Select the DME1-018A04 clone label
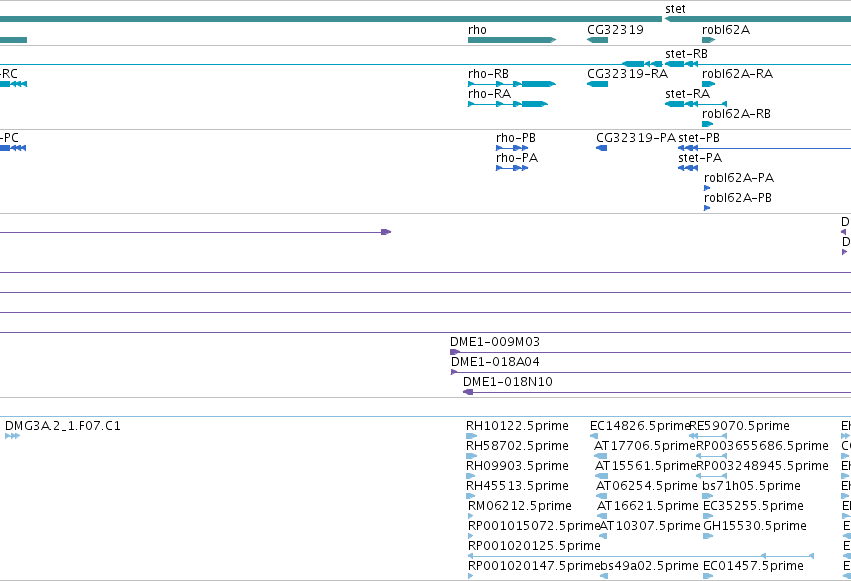Viewport: 851px width, 581px height. click(x=495, y=362)
